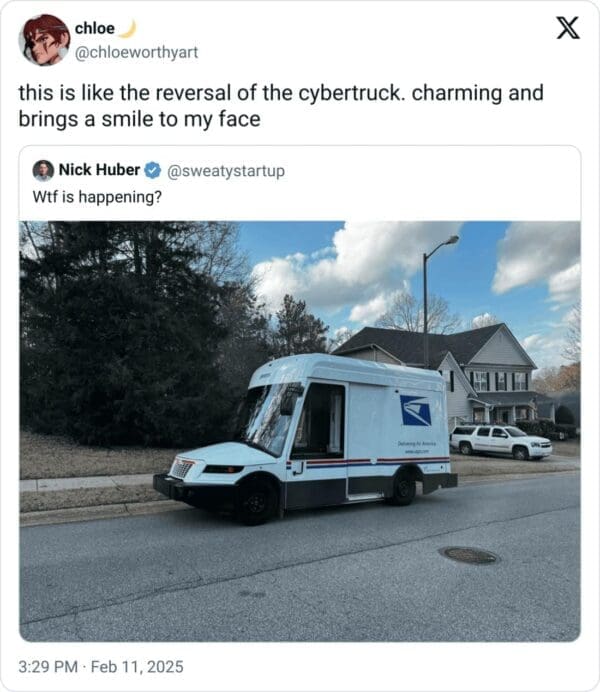Open the mail truck photo
The width and height of the screenshot is (600, 692).
[300, 431]
